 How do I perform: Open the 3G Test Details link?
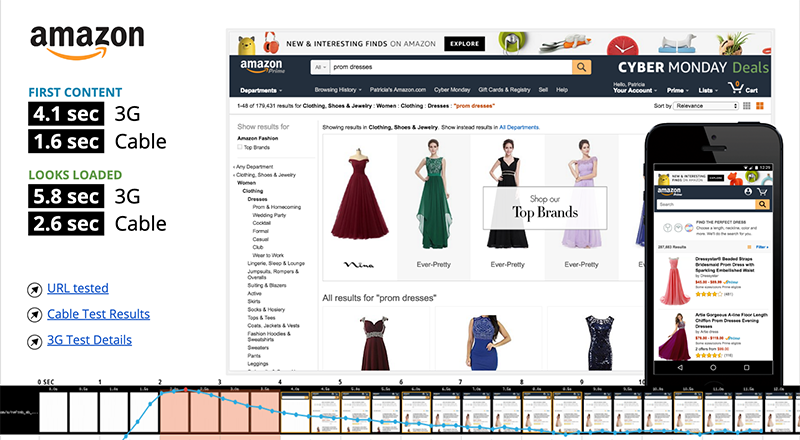coord(89,340)
